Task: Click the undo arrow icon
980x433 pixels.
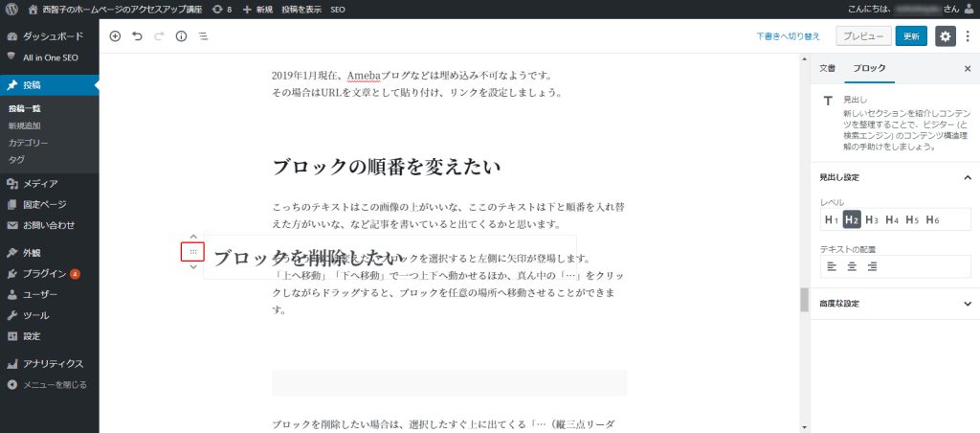Action: coord(137,36)
